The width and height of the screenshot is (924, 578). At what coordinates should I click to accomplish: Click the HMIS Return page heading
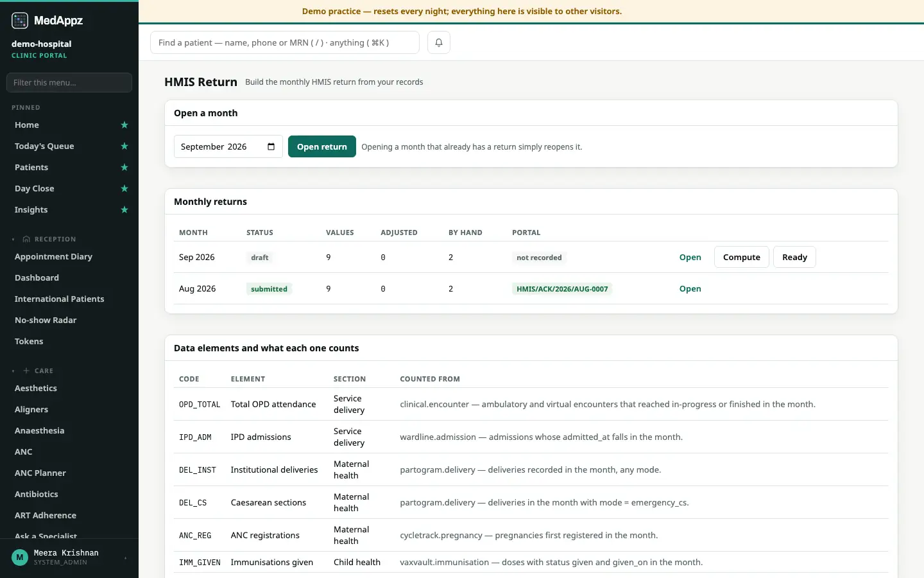click(201, 82)
